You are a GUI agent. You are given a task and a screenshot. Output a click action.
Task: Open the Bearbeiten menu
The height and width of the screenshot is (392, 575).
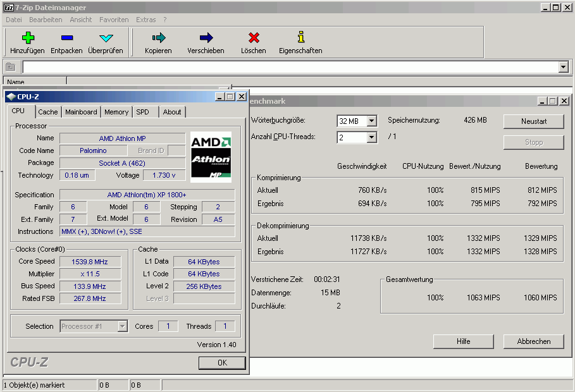pos(46,20)
